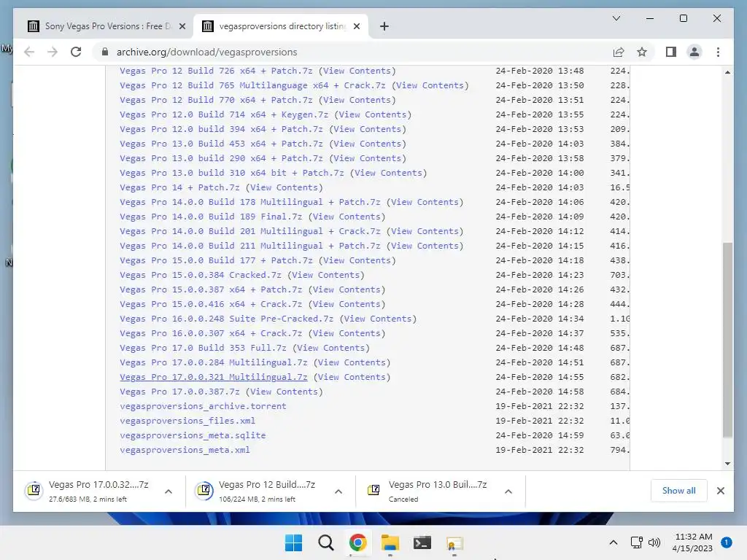Open the Chrome profile avatar menu
Image resolution: width=747 pixels, height=560 pixels.
(694, 52)
